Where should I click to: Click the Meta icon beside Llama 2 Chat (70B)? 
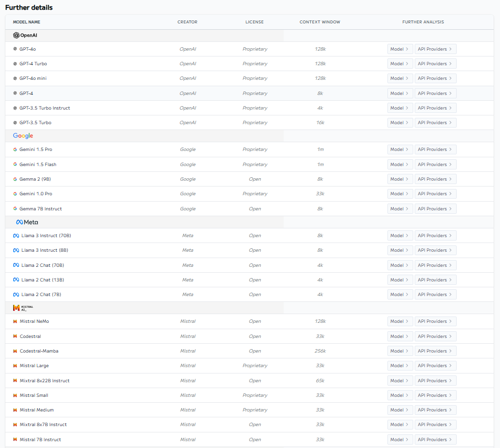tap(16, 265)
